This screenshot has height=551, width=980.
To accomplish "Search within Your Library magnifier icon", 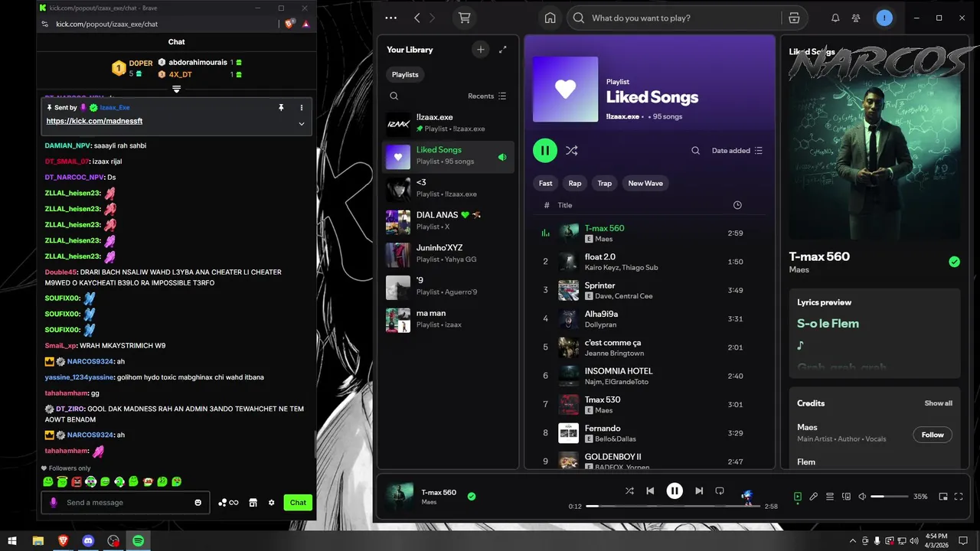I will (x=394, y=96).
